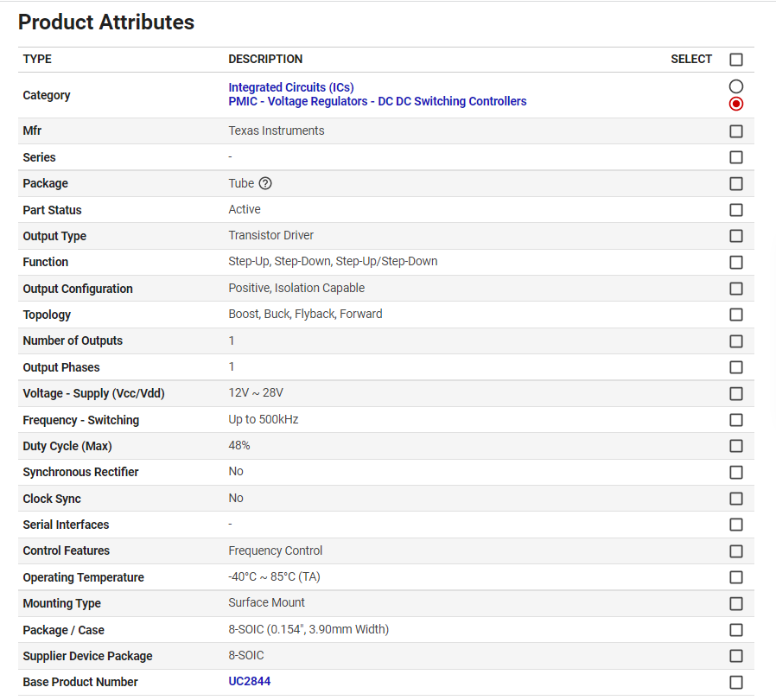Select the Function attribute checkbox
The width and height of the screenshot is (776, 700).
736,263
